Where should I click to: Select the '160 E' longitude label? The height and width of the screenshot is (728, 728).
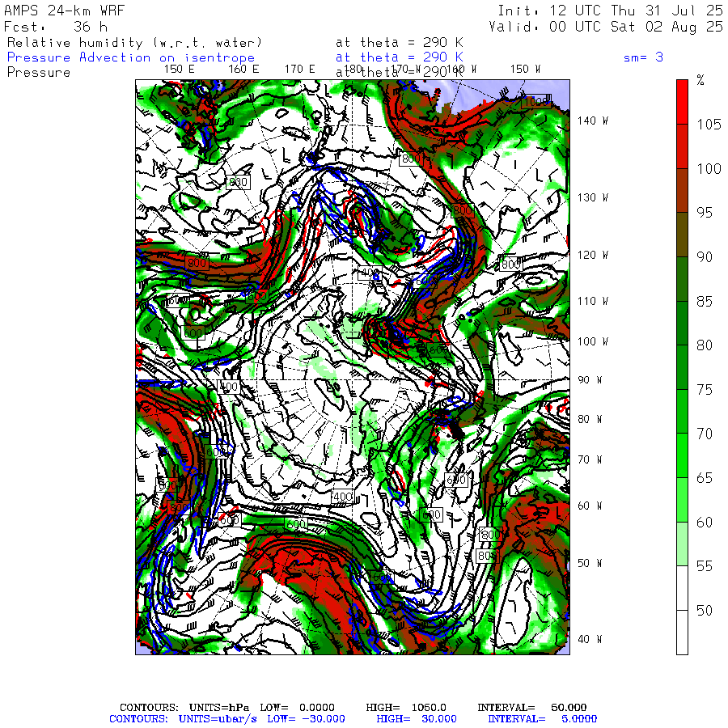tap(243, 70)
